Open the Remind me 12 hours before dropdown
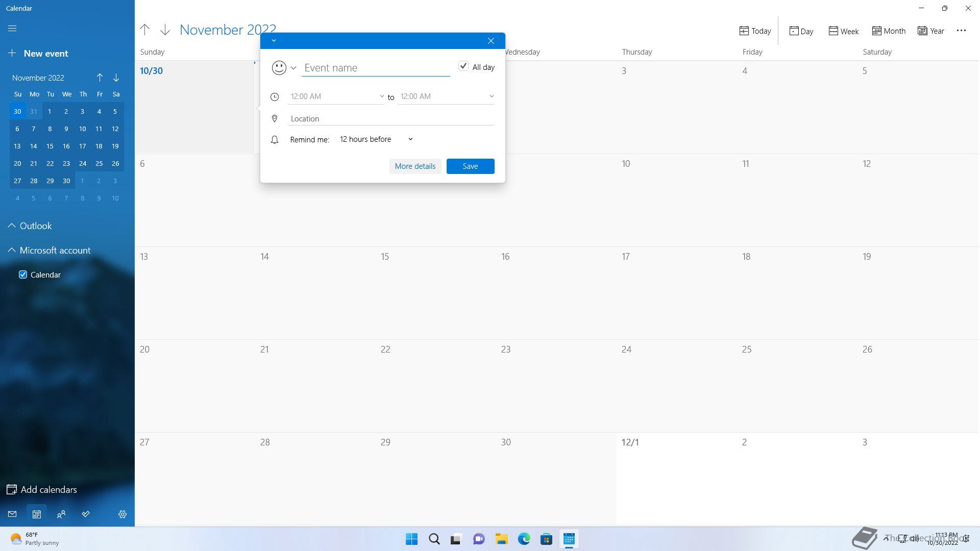The width and height of the screenshot is (980, 551). (377, 139)
